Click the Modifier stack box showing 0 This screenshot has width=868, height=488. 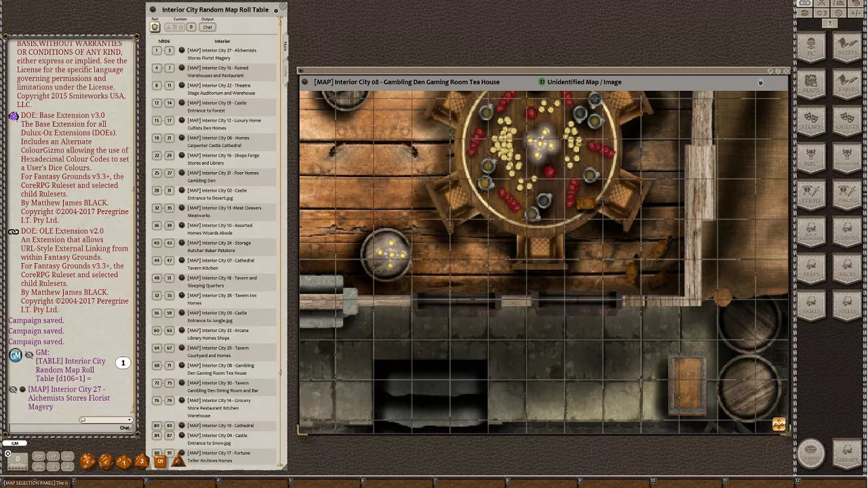(18, 462)
